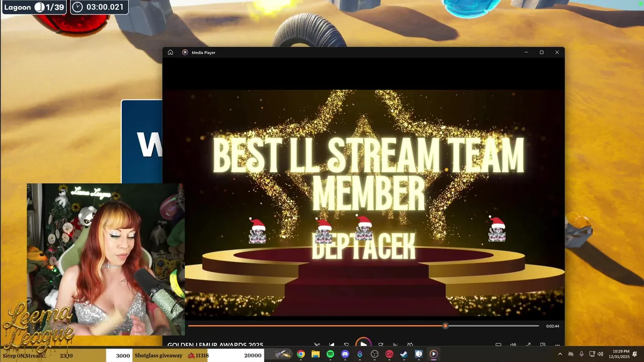Viewport: 644px width, 362px height.
Task: Skip to next track in Media Player
Action: [395, 345]
